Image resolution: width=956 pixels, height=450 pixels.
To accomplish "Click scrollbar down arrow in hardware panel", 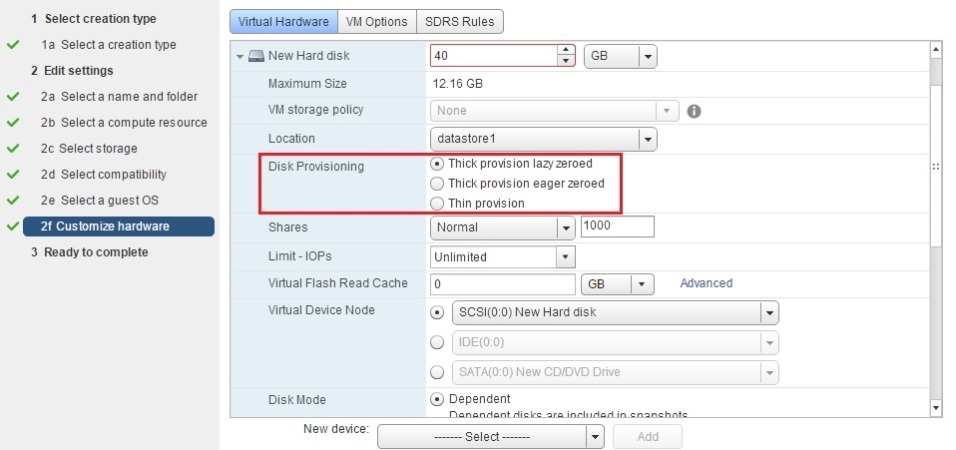I will (x=936, y=407).
